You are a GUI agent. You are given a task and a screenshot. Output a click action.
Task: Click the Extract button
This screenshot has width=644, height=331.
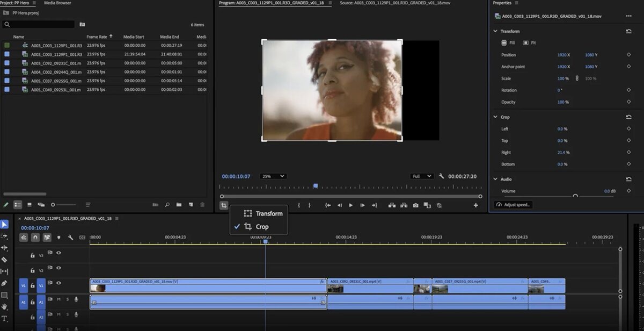404,205
